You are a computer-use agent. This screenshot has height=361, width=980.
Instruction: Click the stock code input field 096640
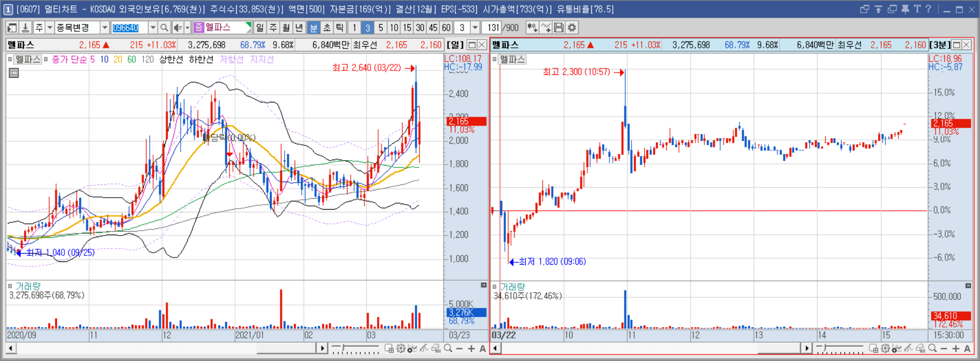click(129, 28)
